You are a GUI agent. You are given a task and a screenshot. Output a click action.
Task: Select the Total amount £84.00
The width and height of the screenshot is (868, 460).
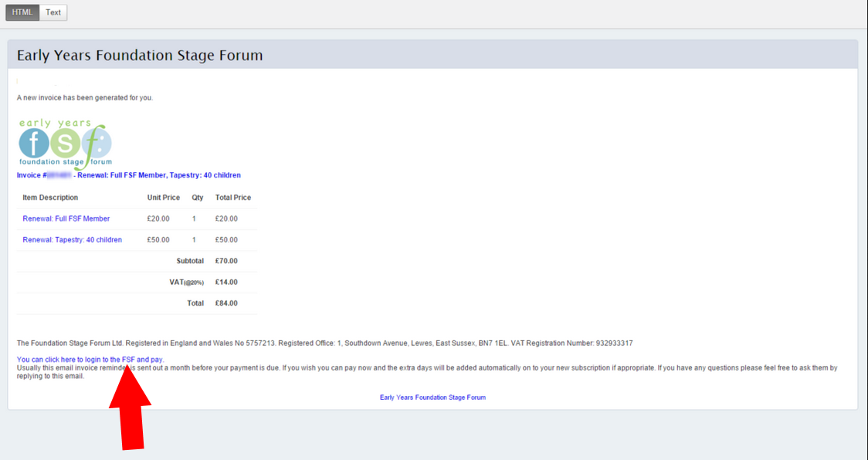click(226, 303)
